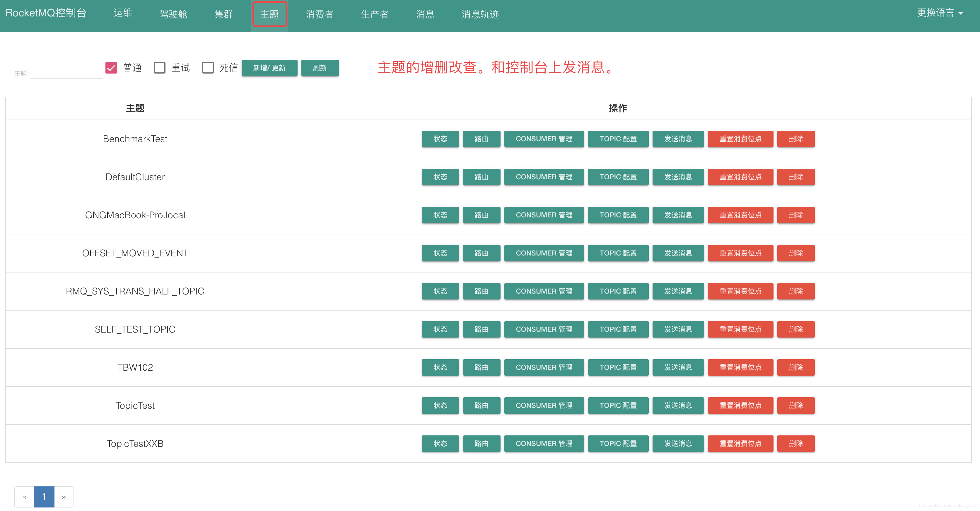Open 状态 for BenchmarkTest topic
Screen dimensions: 980x511
(440, 139)
